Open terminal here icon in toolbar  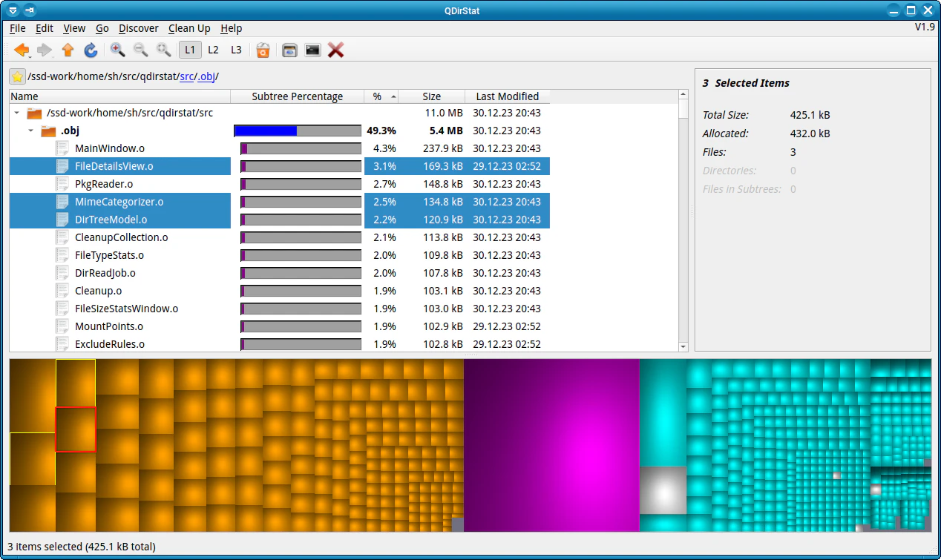pyautogui.click(x=313, y=50)
